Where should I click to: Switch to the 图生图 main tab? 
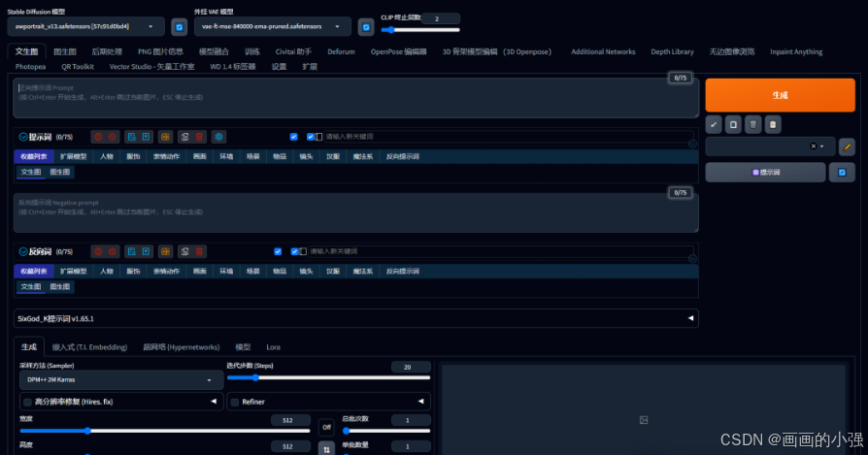pyautogui.click(x=65, y=51)
